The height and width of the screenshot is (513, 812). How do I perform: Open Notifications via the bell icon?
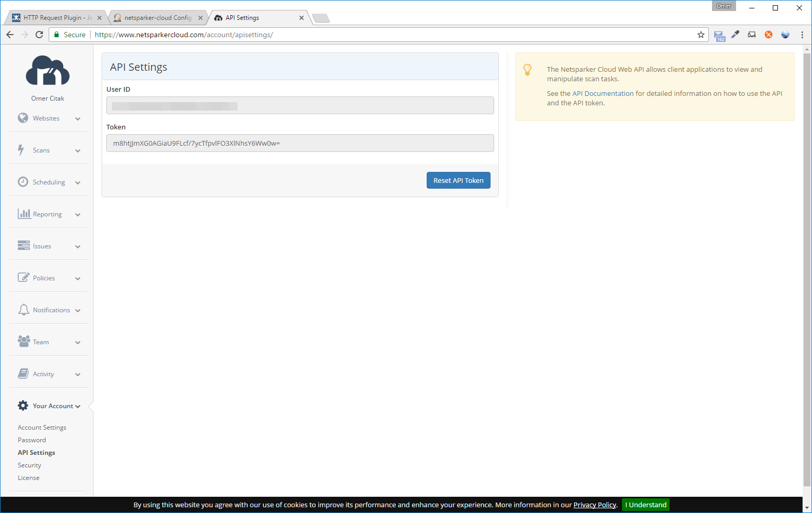tap(23, 309)
